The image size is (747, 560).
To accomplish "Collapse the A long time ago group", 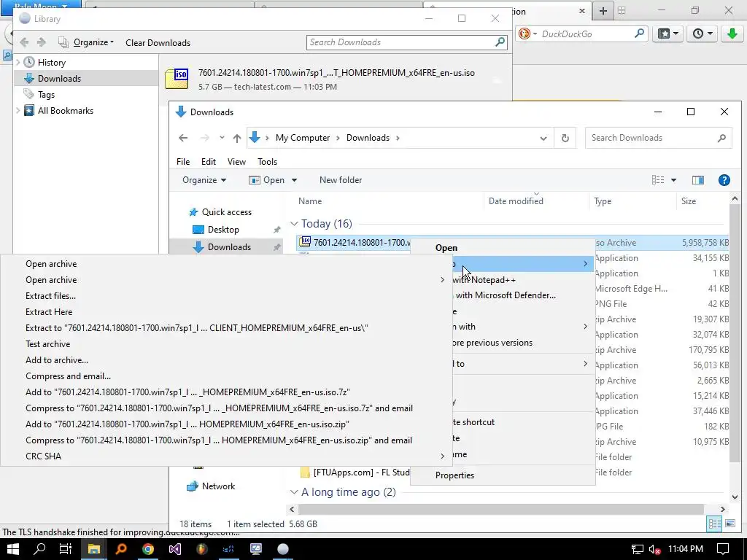I will coord(294,492).
